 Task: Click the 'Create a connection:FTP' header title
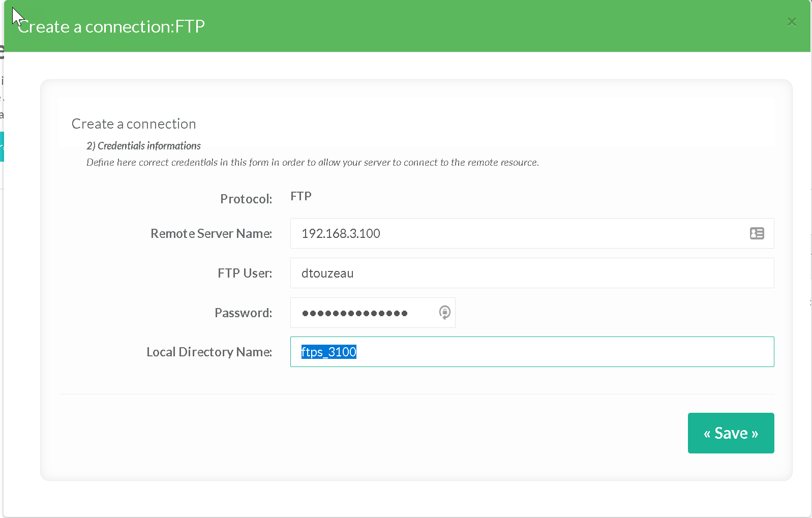click(x=111, y=26)
